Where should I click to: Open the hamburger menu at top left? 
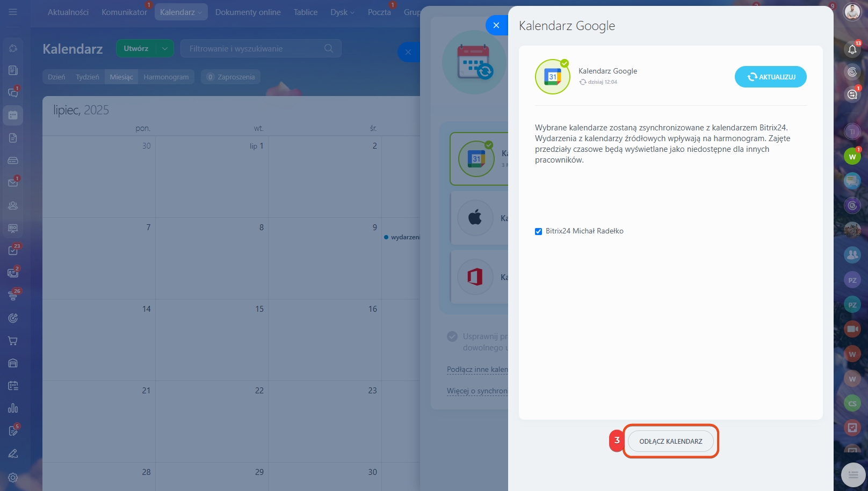pos(13,12)
